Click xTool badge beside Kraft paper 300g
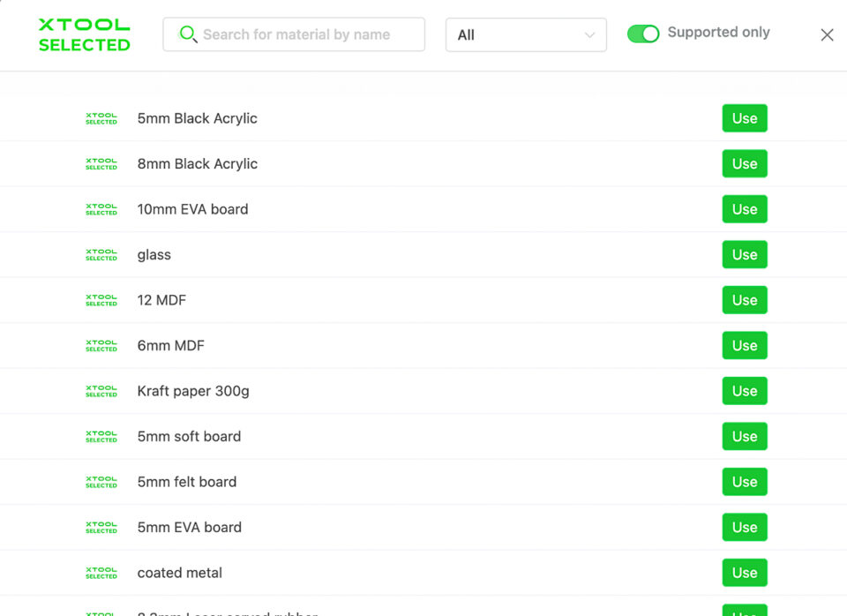 point(101,391)
